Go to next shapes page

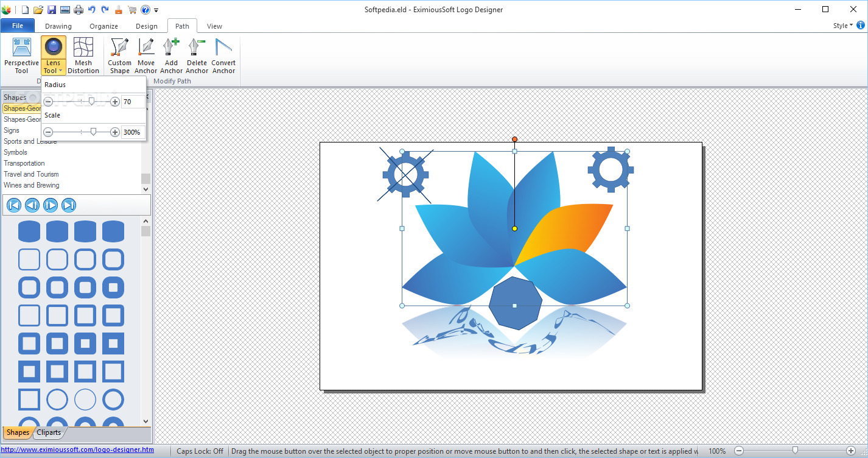point(51,205)
